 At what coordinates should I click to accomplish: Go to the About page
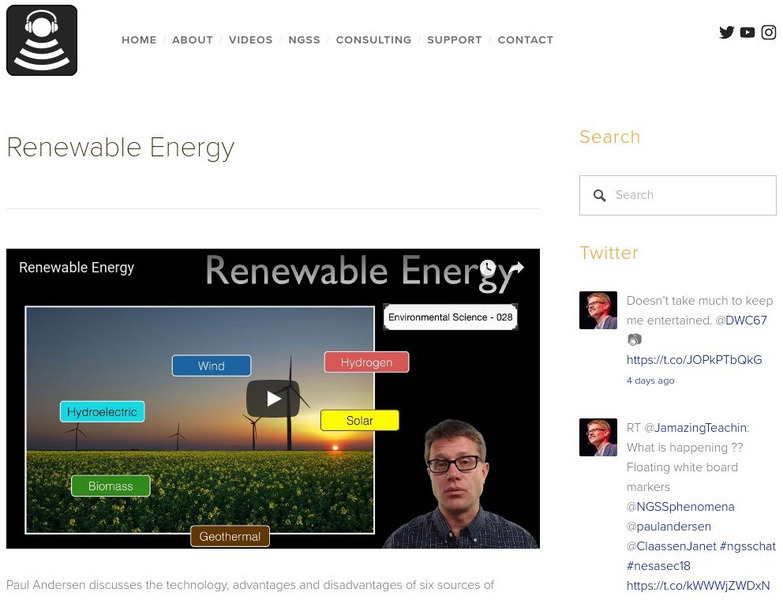pyautogui.click(x=192, y=40)
